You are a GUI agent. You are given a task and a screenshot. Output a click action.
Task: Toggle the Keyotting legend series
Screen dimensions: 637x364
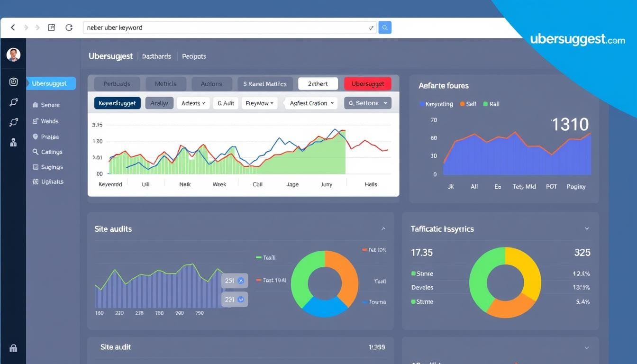(436, 104)
